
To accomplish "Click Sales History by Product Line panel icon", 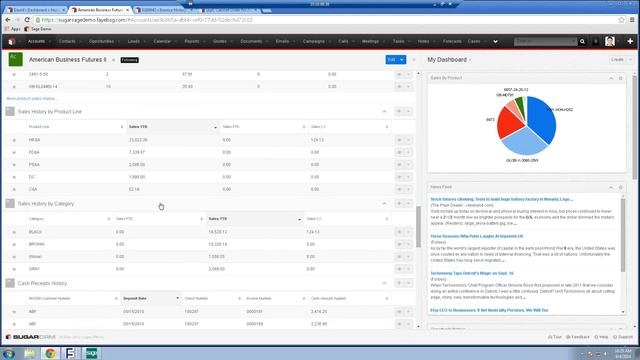I will 10,111.
